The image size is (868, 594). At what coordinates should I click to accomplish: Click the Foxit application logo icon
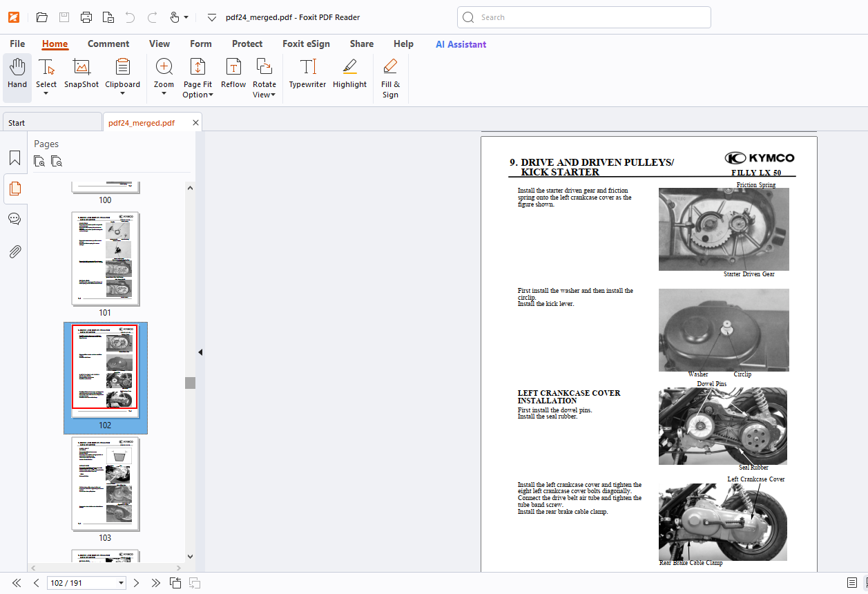point(14,17)
